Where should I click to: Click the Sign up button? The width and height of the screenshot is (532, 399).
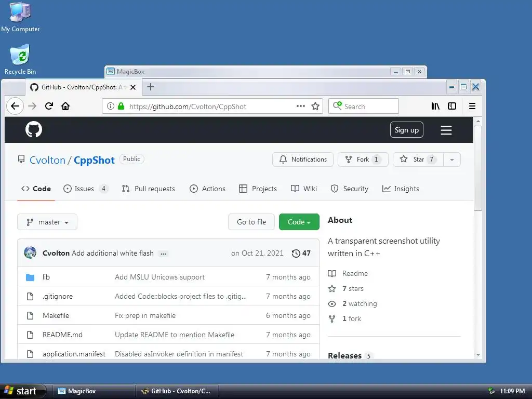406,130
